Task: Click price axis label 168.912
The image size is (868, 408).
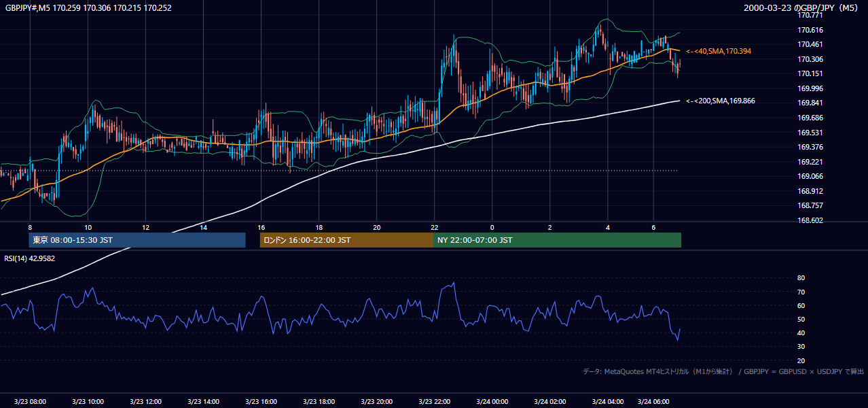Action: 810,191
